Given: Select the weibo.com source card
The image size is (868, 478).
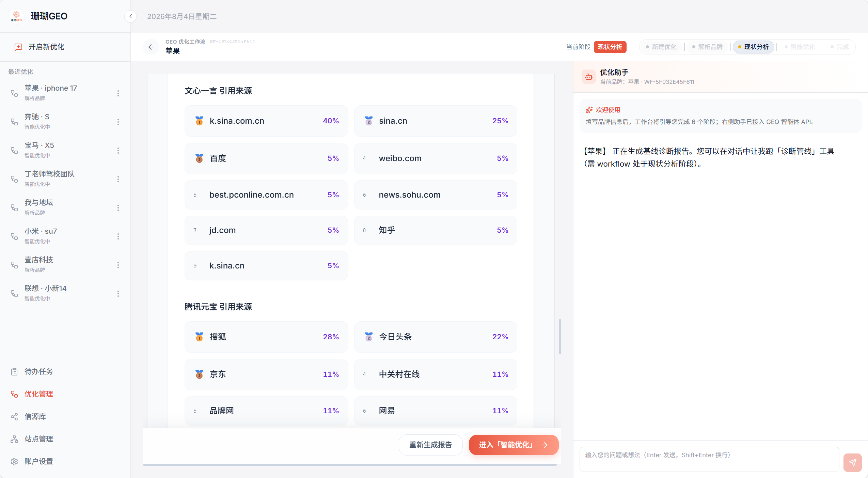Looking at the screenshot, I should [x=436, y=158].
